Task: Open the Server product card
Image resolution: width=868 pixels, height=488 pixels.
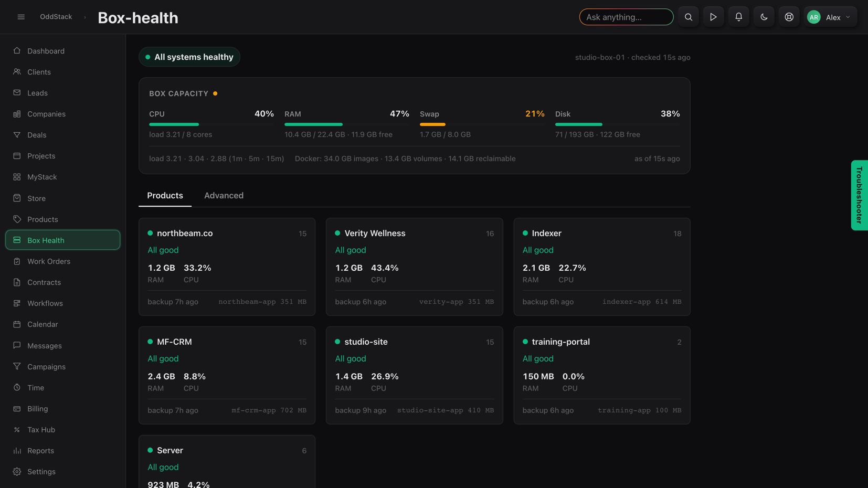Action: [227, 462]
